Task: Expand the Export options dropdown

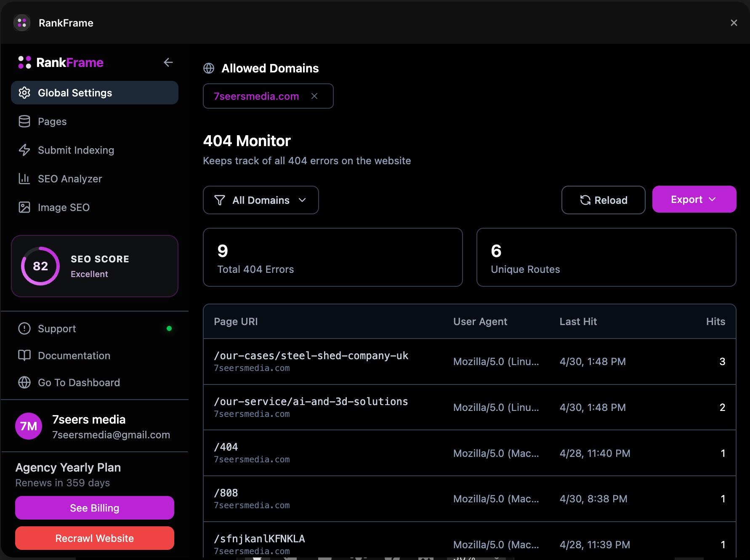Action: click(x=694, y=199)
